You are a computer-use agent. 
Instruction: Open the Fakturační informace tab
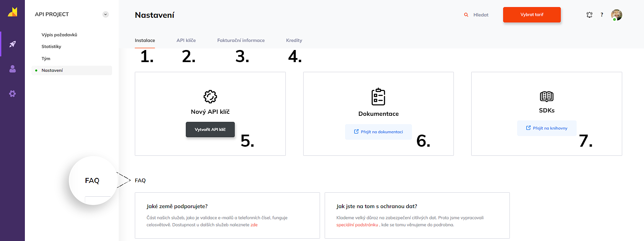241,40
